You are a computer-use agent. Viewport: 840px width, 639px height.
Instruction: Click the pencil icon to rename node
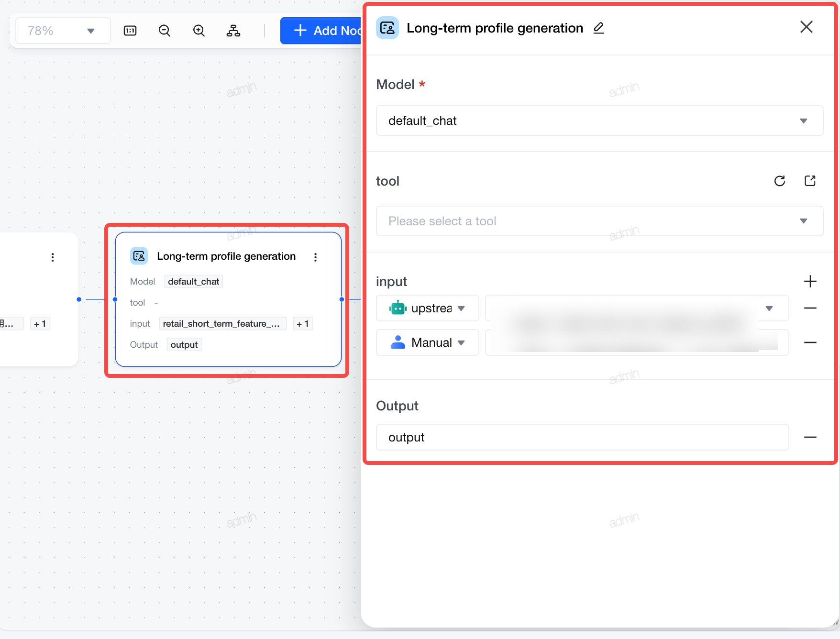pos(598,28)
